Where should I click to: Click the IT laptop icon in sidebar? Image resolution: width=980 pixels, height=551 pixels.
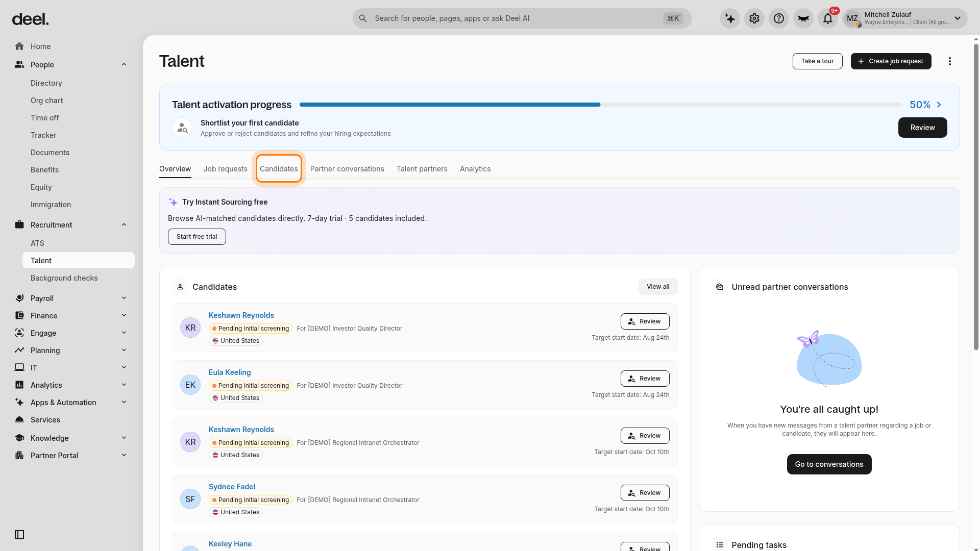[19, 368]
